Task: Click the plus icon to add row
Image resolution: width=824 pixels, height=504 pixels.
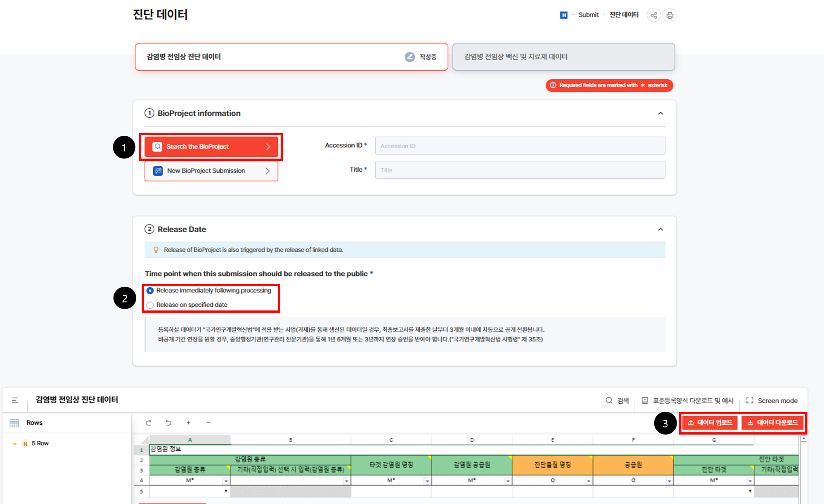Action: pos(188,422)
